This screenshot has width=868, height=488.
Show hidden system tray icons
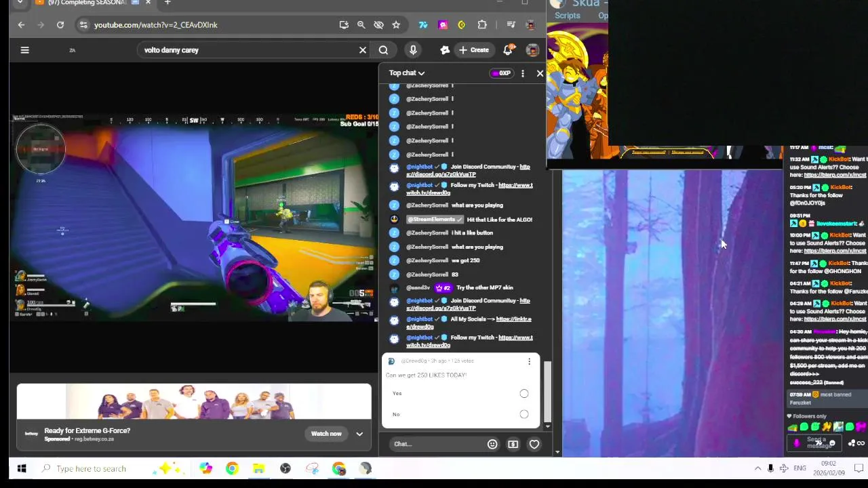click(757, 468)
